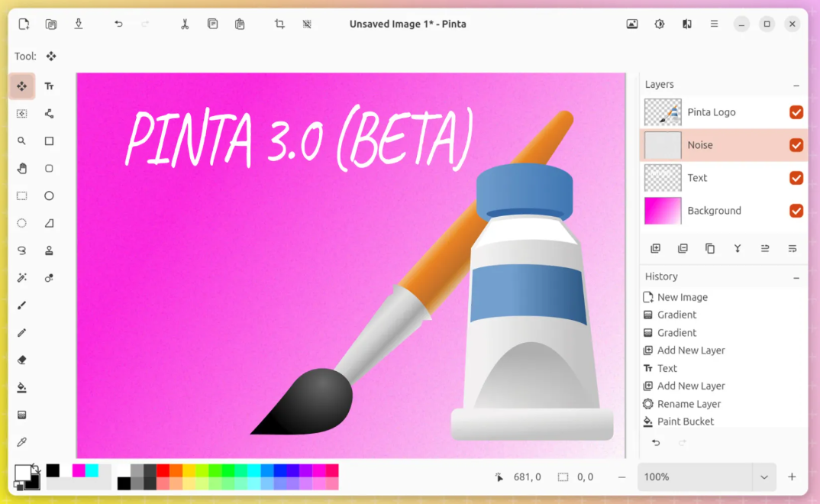This screenshot has height=504, width=820.
Task: Select the Line/Curve tool
Action: coord(49,114)
